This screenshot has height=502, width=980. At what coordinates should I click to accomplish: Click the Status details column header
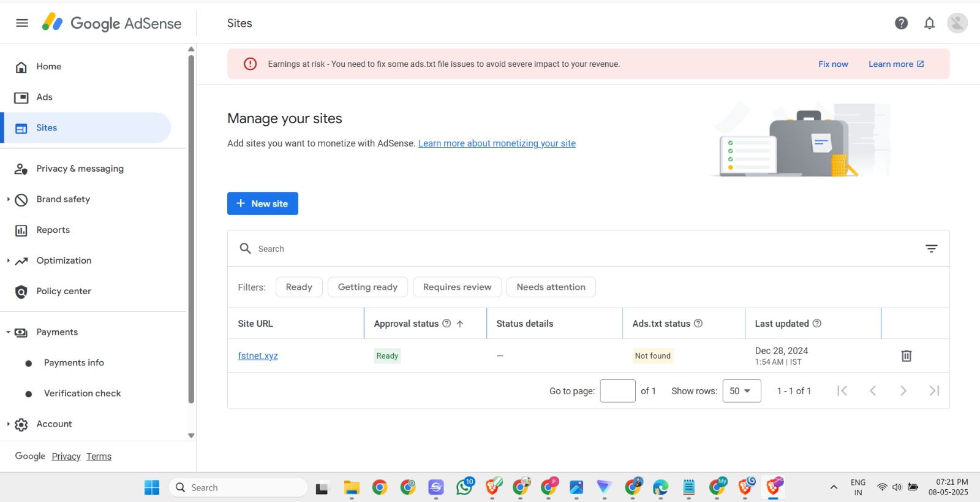click(524, 324)
